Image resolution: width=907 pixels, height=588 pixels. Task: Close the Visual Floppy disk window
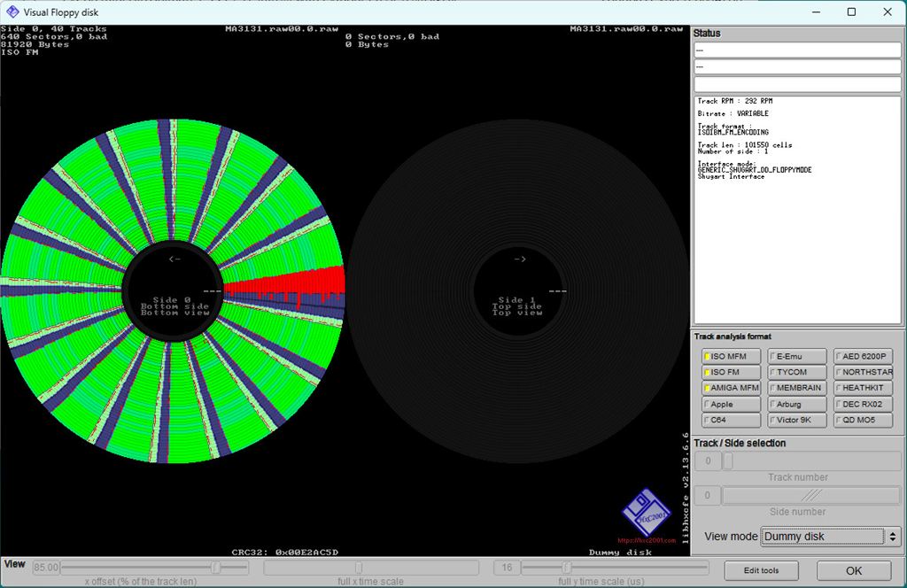pyautogui.click(x=888, y=12)
